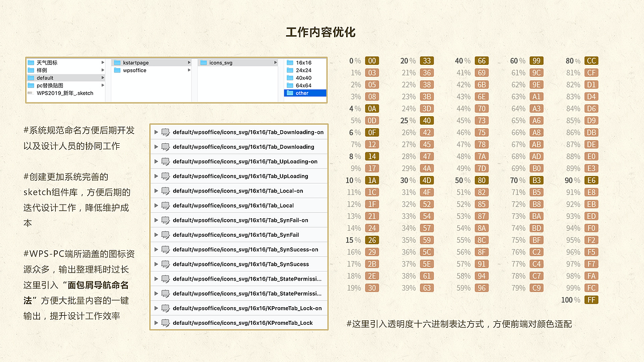This screenshot has width=644, height=362.
Task: Click the 00 hex swatch for 0%
Action: [372, 61]
